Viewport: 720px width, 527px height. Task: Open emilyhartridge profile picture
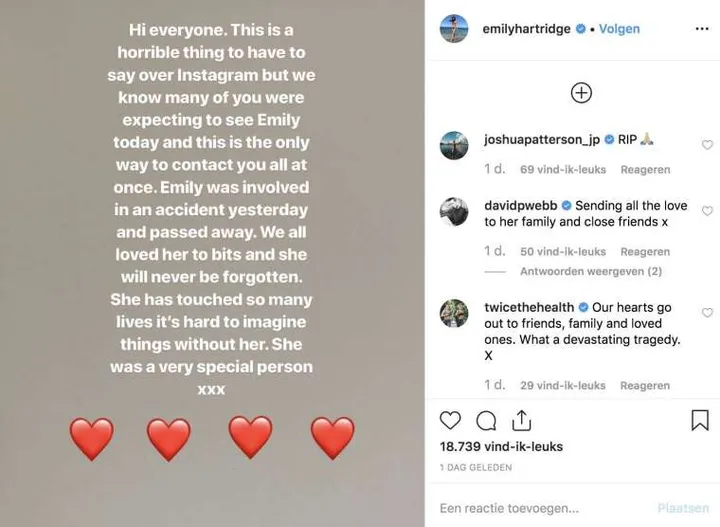click(x=454, y=29)
